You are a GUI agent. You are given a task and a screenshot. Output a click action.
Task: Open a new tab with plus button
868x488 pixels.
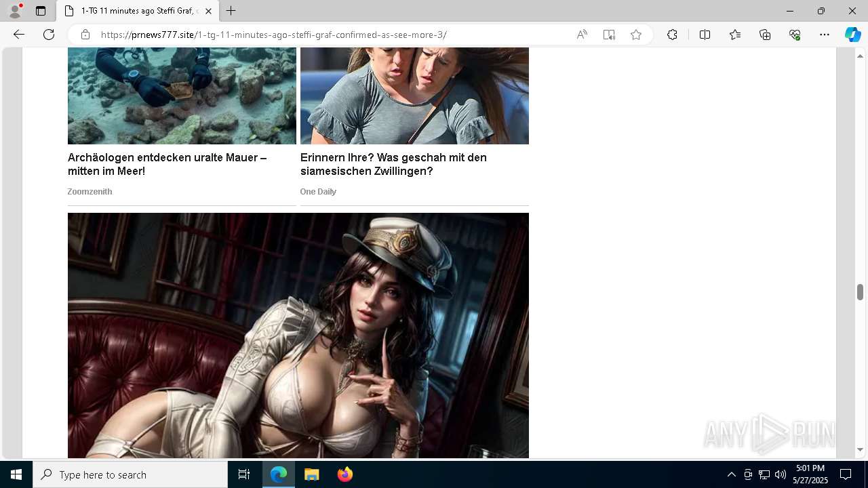coord(231,11)
